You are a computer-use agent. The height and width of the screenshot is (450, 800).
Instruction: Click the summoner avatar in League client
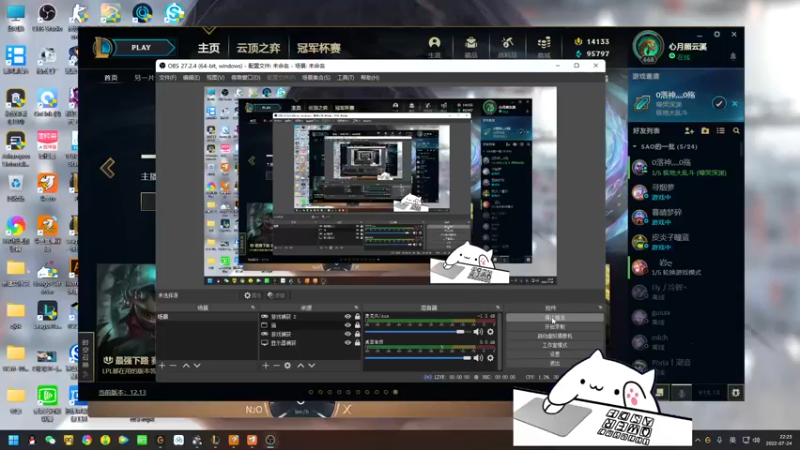[x=648, y=47]
